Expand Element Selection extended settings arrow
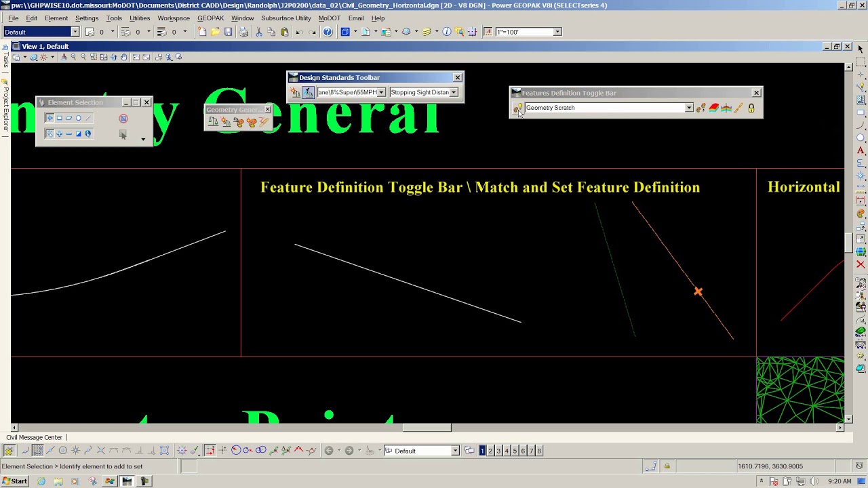This screenshot has height=488, width=868. coord(143,139)
